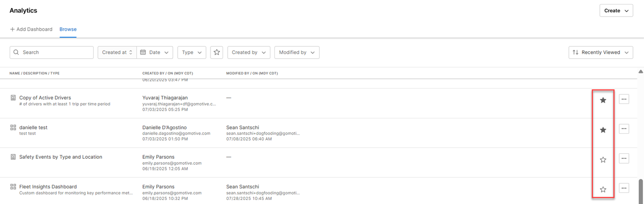Image resolution: width=644 pixels, height=204 pixels.
Task: Favorite the Fleet Insights Dashboard
Action: pyautogui.click(x=603, y=189)
